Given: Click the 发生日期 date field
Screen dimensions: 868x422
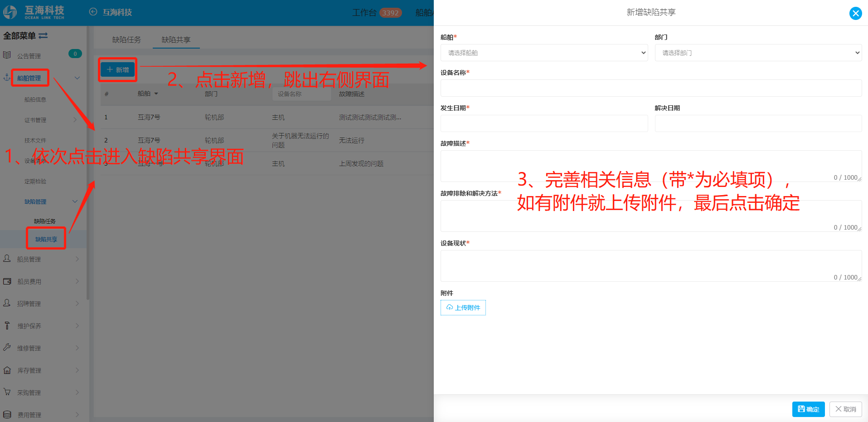Looking at the screenshot, I should (544, 123).
